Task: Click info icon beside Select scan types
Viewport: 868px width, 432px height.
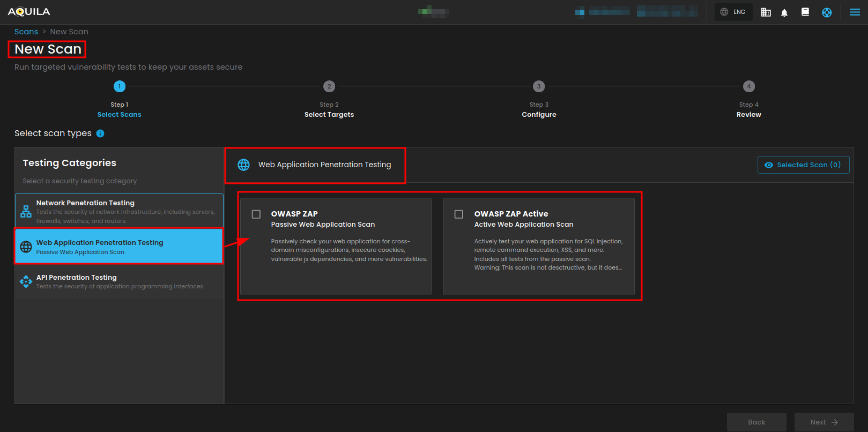Action: click(x=100, y=133)
